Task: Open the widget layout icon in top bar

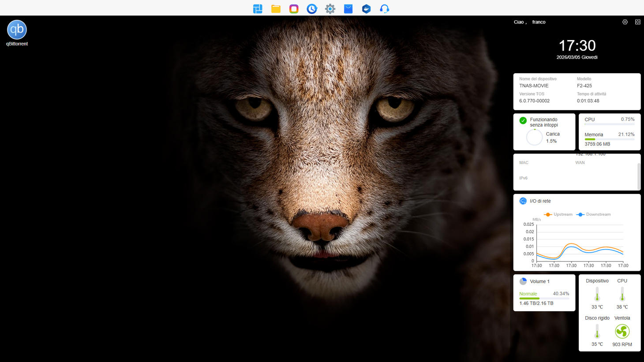Action: [258, 9]
